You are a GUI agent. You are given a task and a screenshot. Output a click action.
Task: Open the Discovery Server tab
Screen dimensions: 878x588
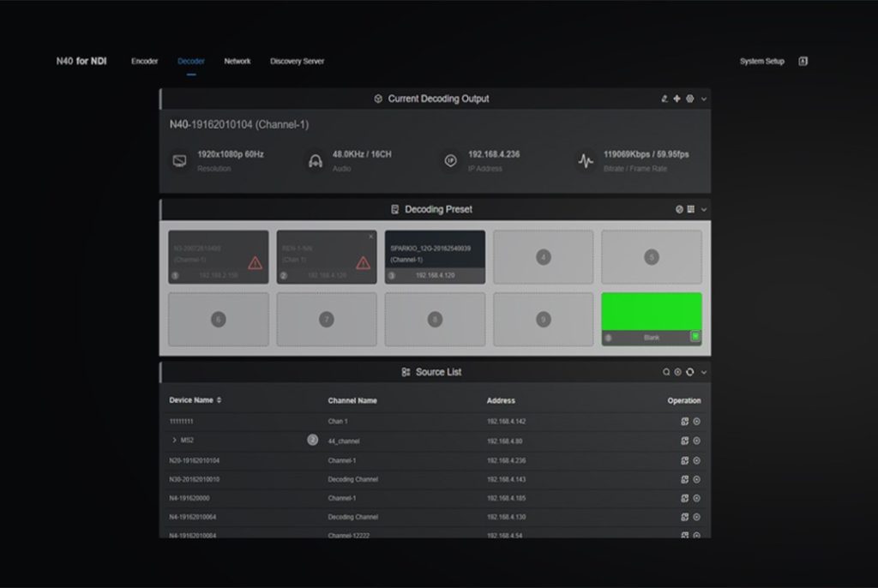coord(297,62)
